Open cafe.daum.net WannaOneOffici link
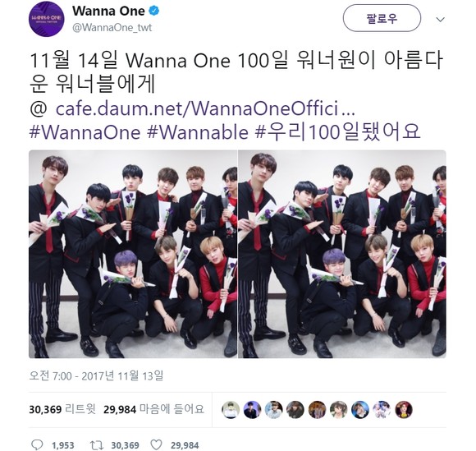This screenshot has height=451, width=476. [x=205, y=108]
